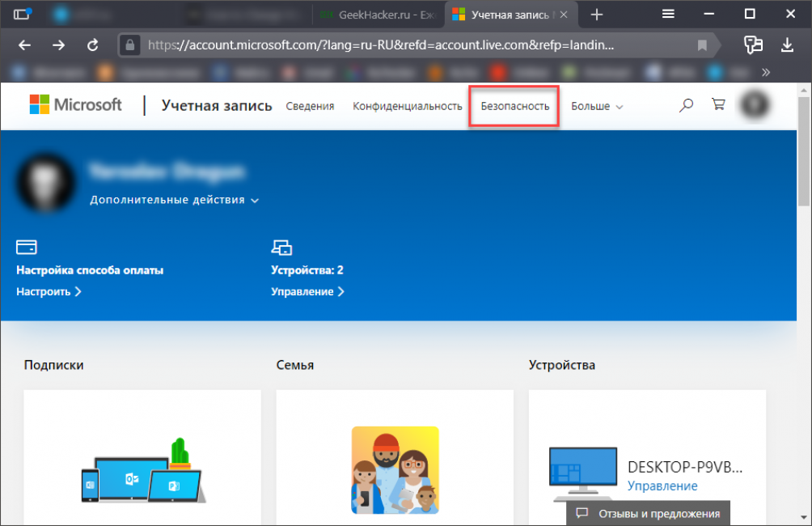Show more bookmarks with double chevron

(x=765, y=72)
